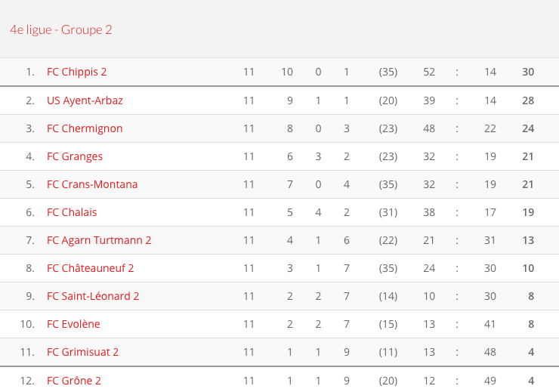Open FC Chippis 2 team page
559x392 pixels.
76,72
